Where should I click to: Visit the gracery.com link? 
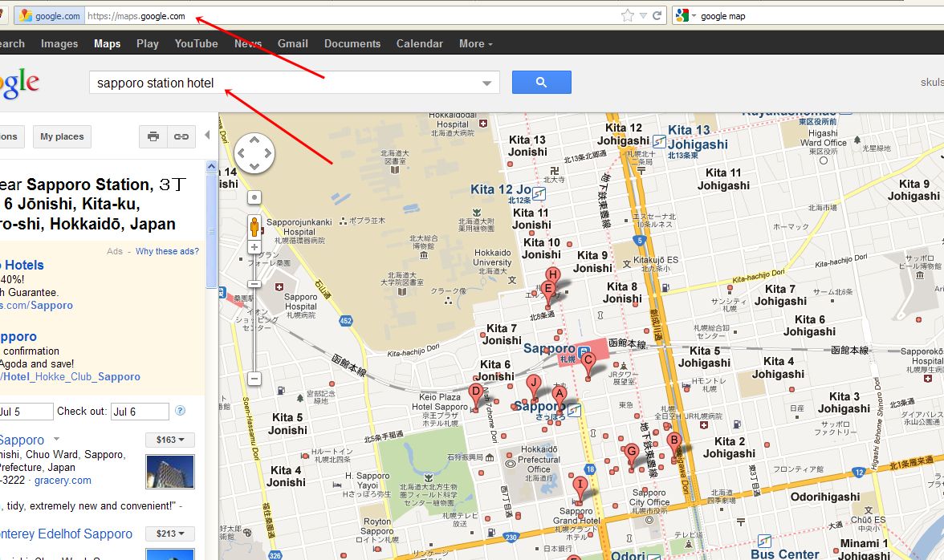tap(63, 480)
